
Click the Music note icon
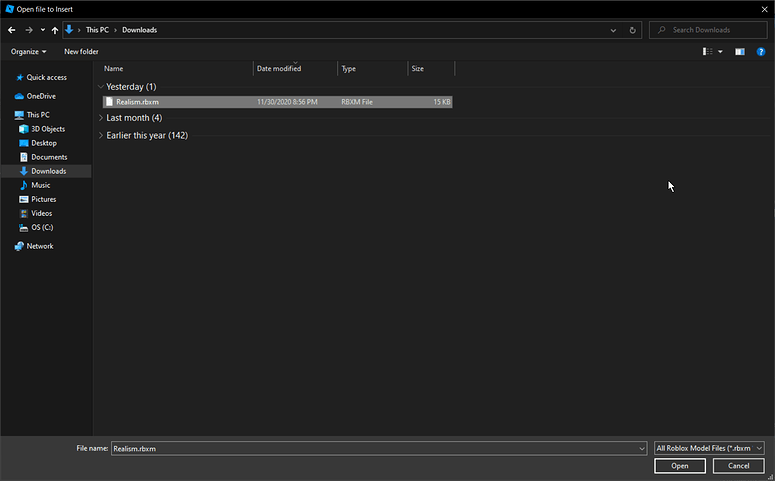coord(23,185)
